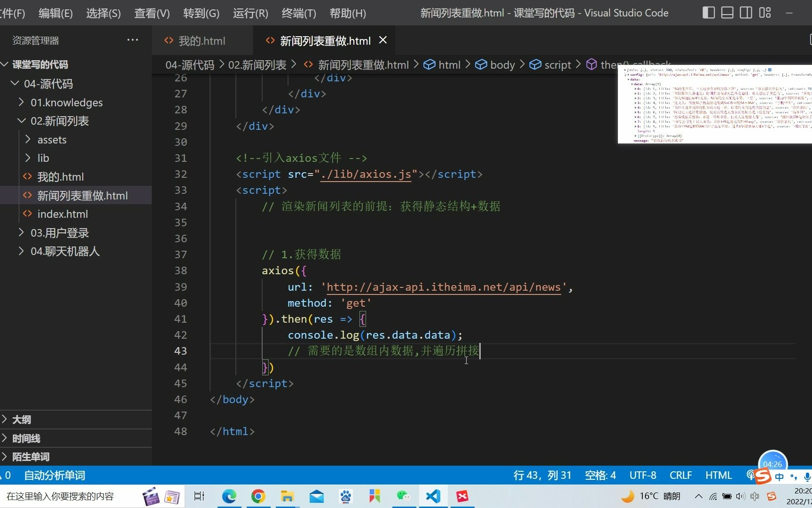Open Google Chrome from taskbar

258,496
